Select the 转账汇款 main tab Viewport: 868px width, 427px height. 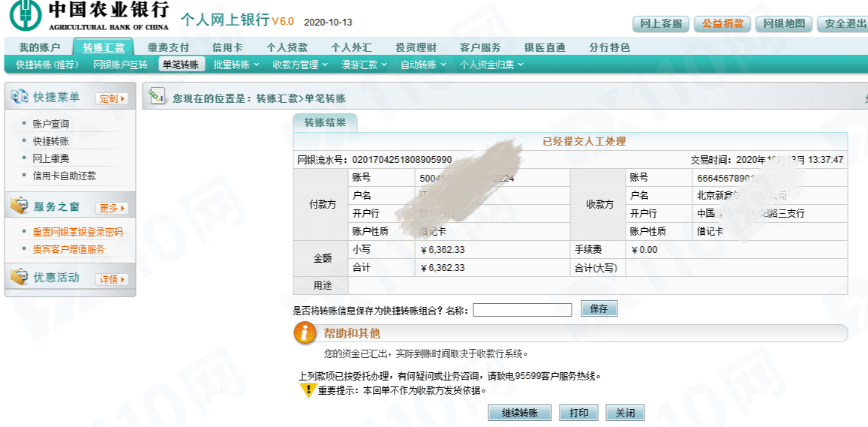click(104, 47)
